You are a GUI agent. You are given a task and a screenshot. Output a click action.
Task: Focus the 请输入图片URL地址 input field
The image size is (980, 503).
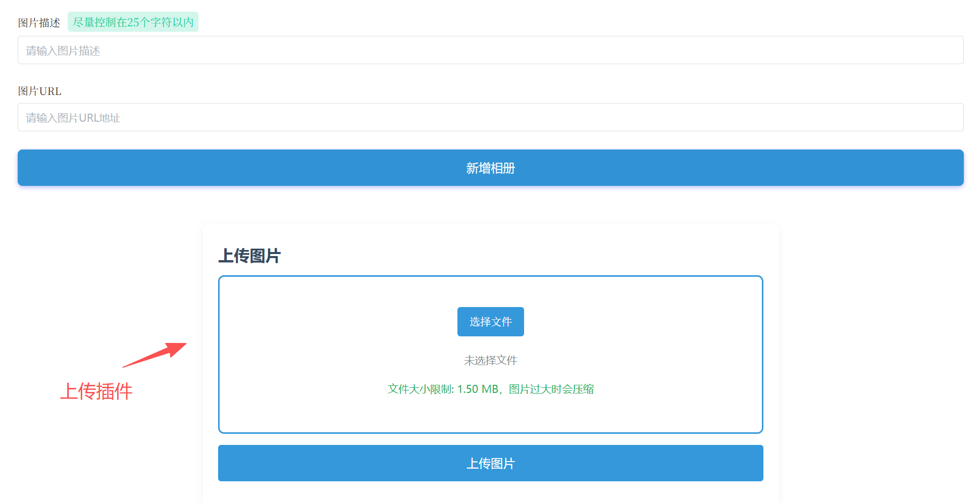(x=490, y=117)
